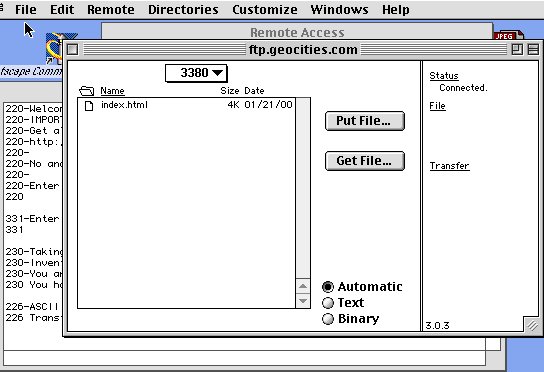Viewport: 544px width, 372px height.
Task: Expand the 3380 directory popup menu
Action: (x=196, y=73)
